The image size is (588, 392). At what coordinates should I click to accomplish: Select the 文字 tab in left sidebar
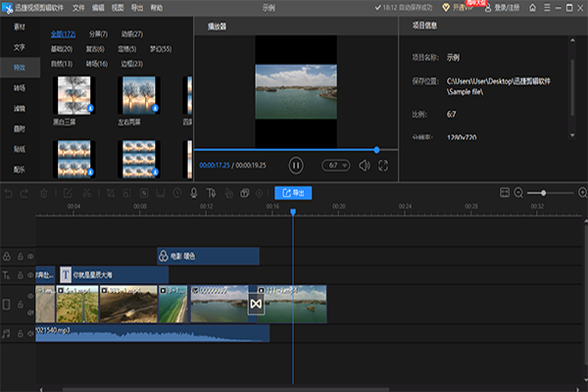tap(20, 46)
